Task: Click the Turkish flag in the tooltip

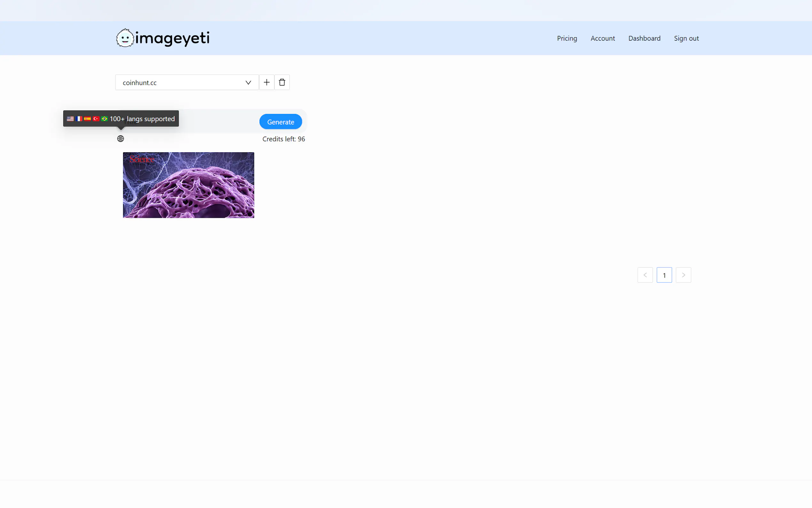Action: tap(96, 119)
